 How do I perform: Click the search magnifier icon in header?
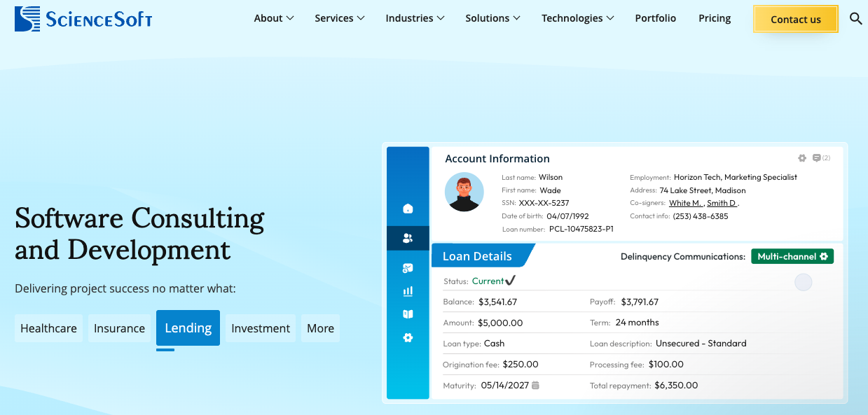[855, 19]
